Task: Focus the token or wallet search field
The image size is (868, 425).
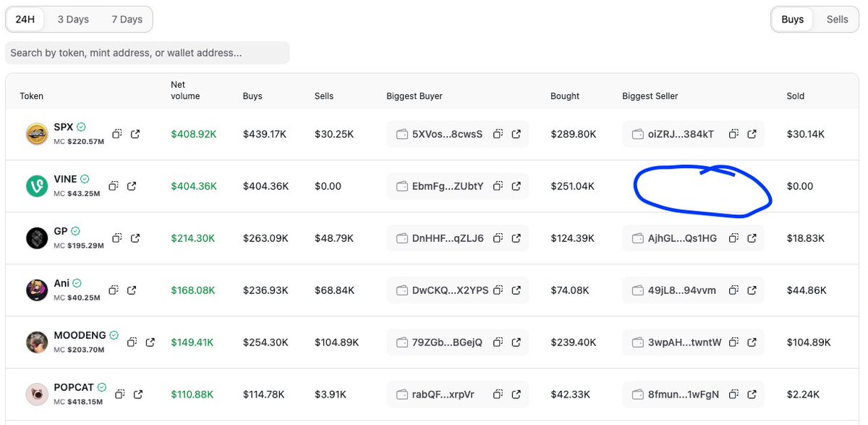Action: pos(148,53)
